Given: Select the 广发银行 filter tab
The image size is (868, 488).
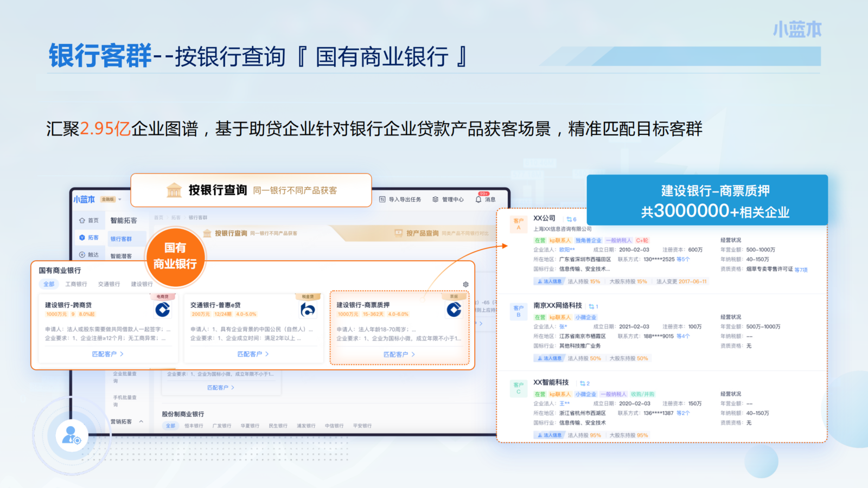Looking at the screenshot, I should (221, 426).
